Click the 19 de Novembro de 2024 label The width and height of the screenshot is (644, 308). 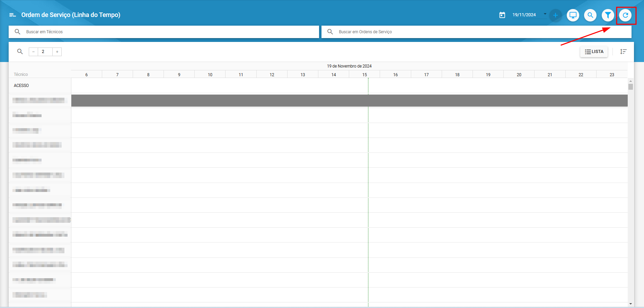point(349,66)
